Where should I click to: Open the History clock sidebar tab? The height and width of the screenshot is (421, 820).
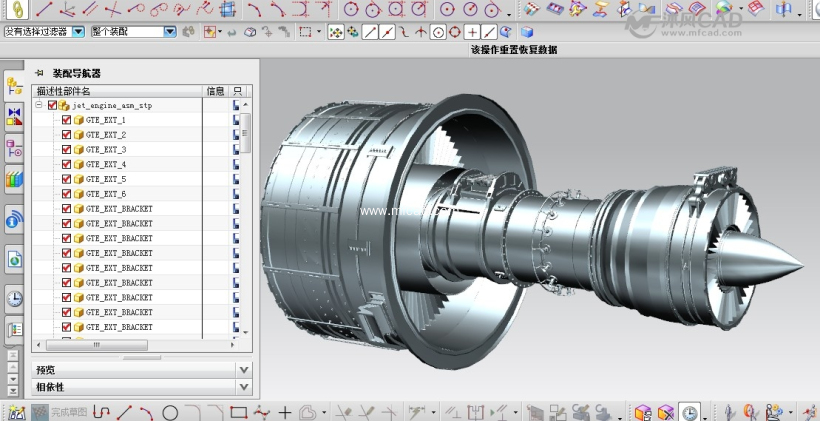[x=14, y=297]
